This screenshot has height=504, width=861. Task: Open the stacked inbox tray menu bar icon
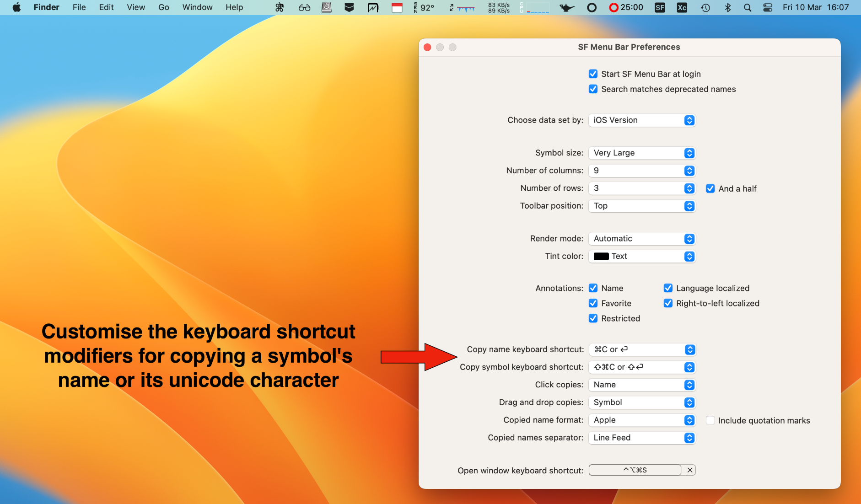point(349,7)
